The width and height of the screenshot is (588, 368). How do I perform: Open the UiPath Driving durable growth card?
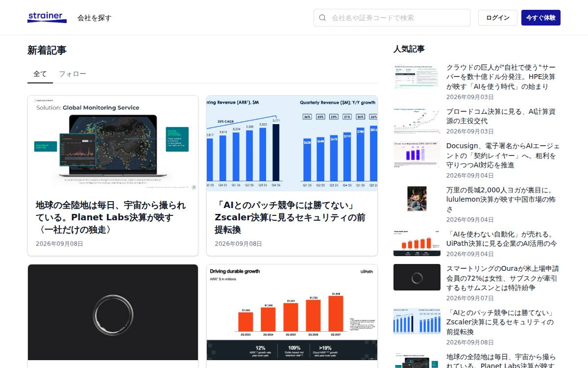(x=292, y=313)
